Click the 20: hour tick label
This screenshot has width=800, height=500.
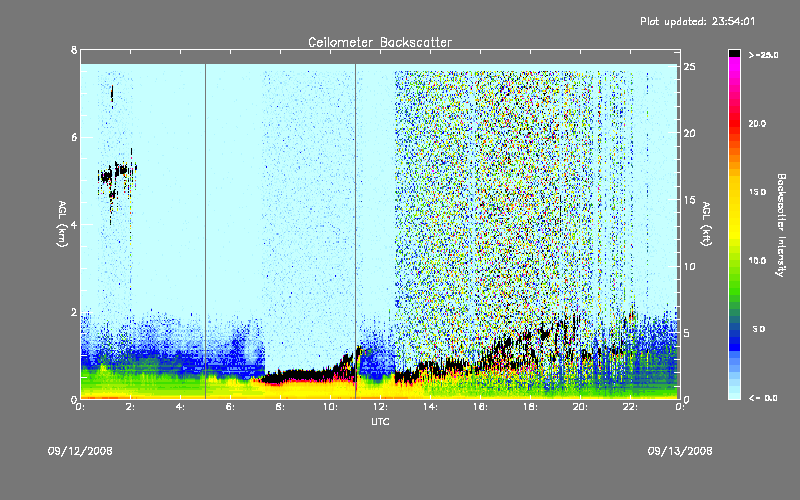(580, 407)
